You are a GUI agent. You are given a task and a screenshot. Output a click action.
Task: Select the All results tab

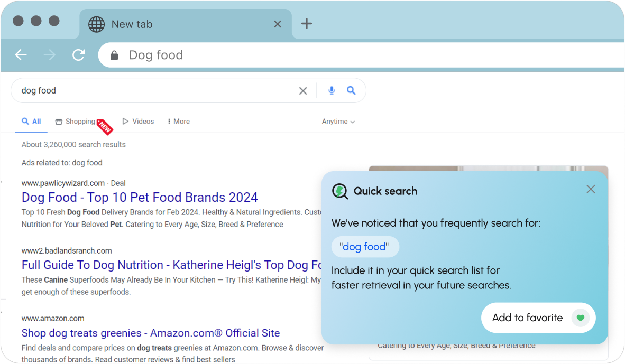point(31,122)
